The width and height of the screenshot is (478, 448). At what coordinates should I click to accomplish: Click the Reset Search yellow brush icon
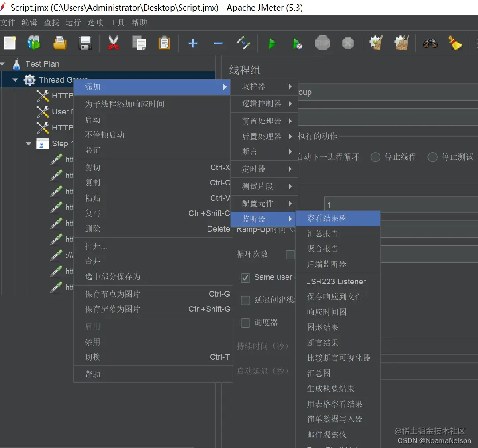(x=455, y=43)
